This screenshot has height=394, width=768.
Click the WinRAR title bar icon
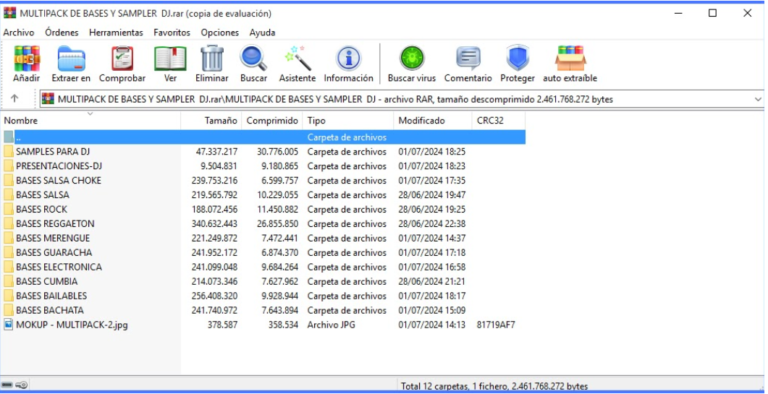coord(10,13)
